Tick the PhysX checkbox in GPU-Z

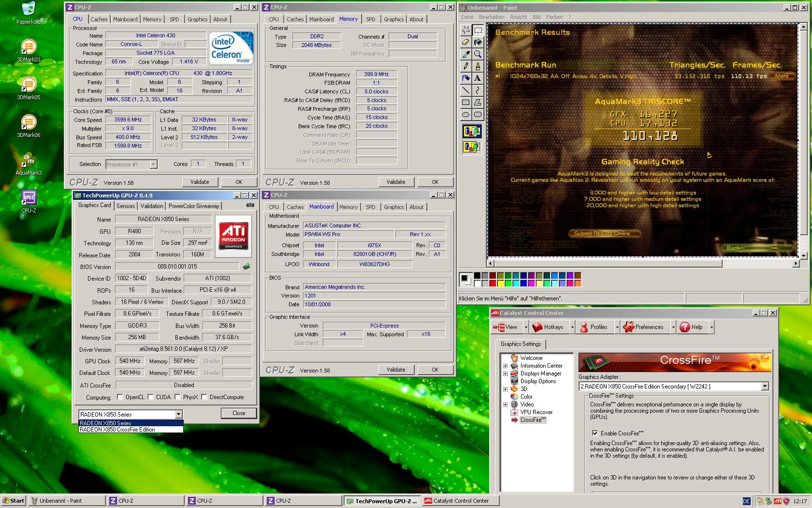click(178, 397)
